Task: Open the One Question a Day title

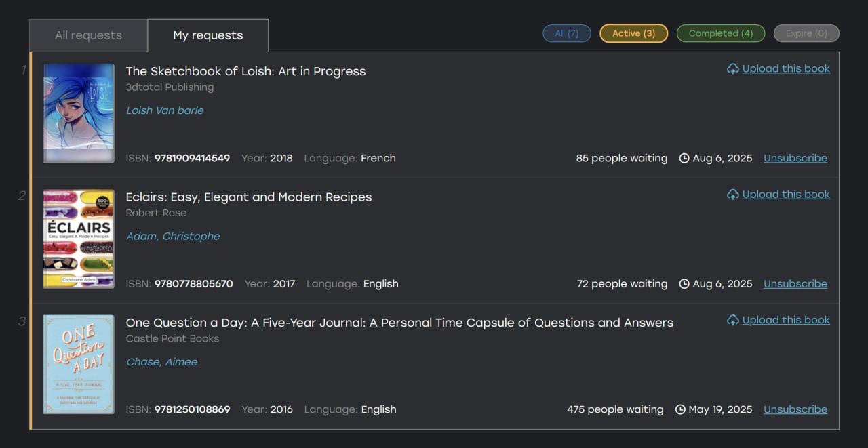Action: pos(399,323)
